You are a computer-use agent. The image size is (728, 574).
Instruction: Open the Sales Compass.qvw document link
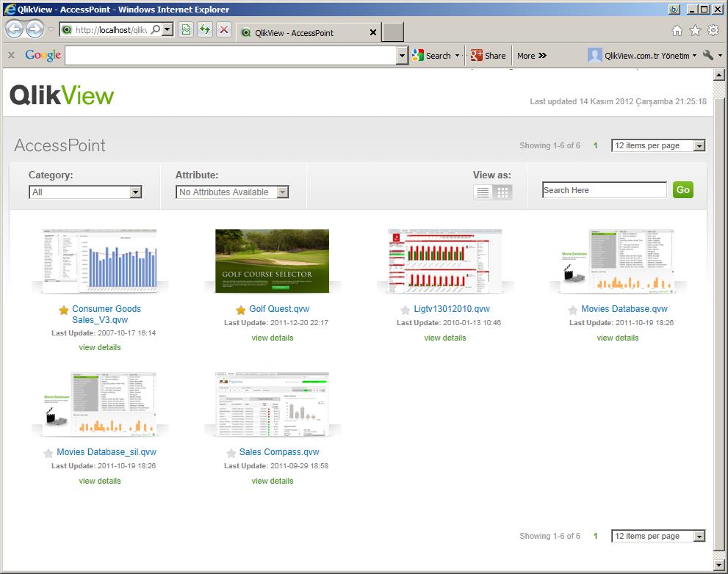279,452
